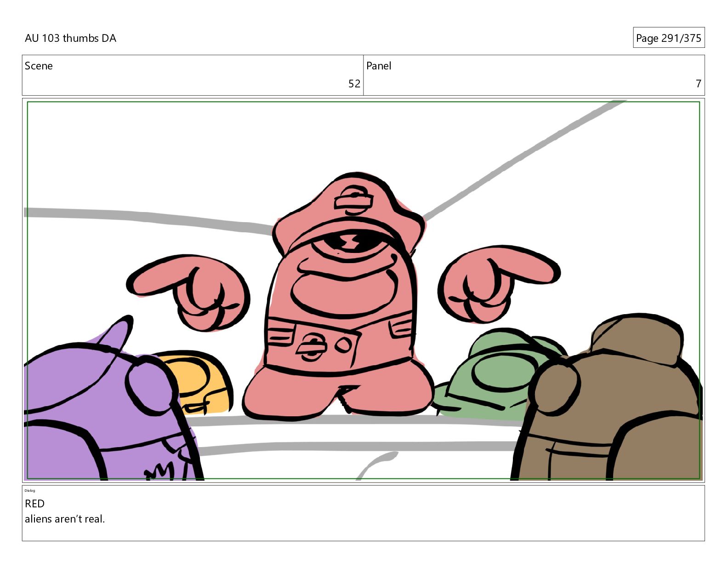Viewport: 728px width, 563px height.
Task: Click the small 'Dialog' field label
Action: coord(30,490)
